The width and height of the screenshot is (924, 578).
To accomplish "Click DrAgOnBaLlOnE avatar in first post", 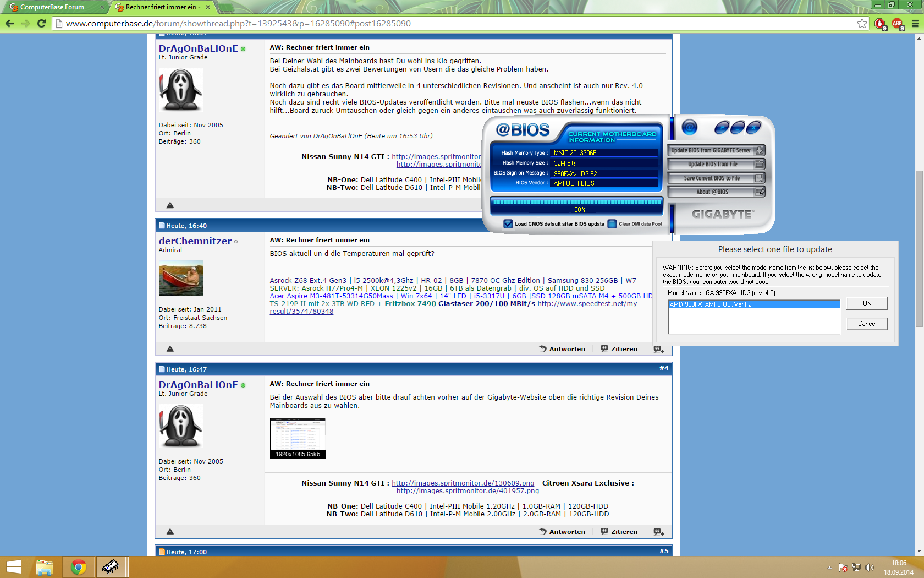I will pos(181,90).
